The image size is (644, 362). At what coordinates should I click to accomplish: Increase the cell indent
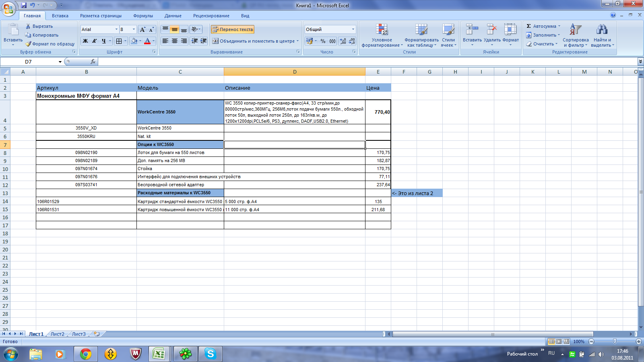[x=204, y=41]
